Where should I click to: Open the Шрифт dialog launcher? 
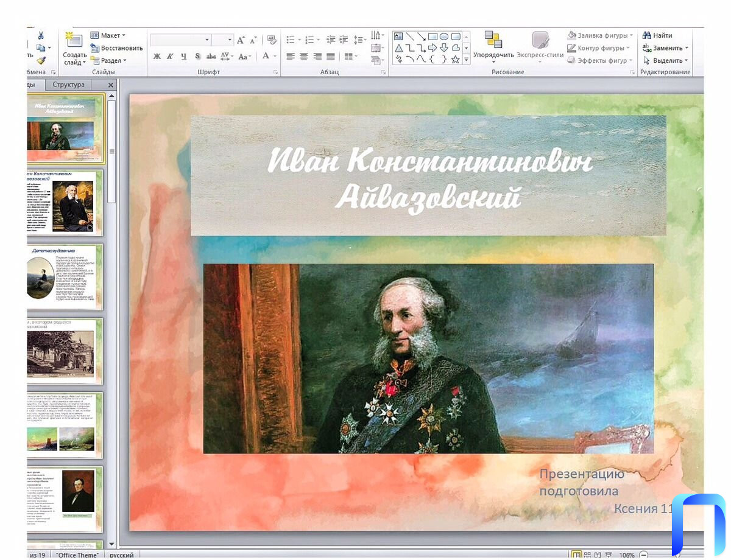[275, 72]
